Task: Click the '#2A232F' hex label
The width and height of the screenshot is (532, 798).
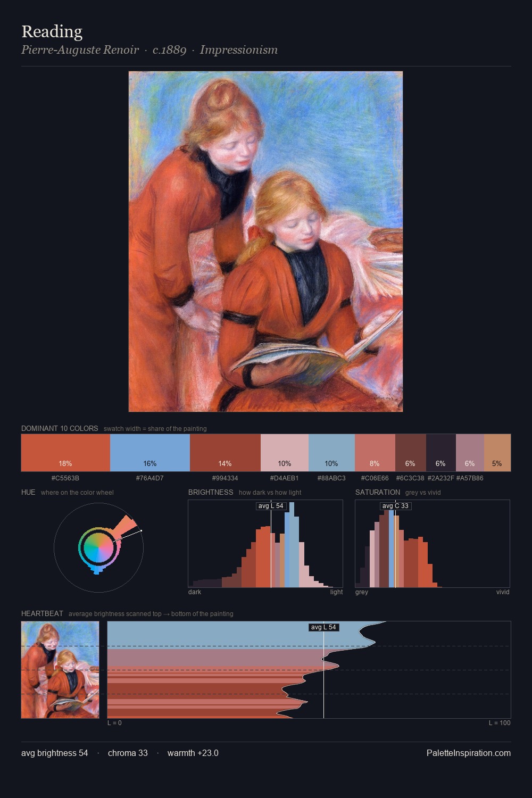Action: (441, 478)
